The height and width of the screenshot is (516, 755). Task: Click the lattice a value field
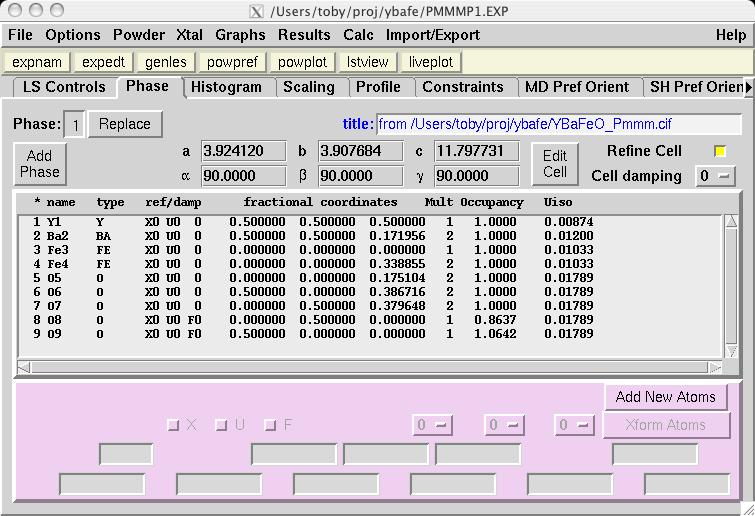point(244,151)
